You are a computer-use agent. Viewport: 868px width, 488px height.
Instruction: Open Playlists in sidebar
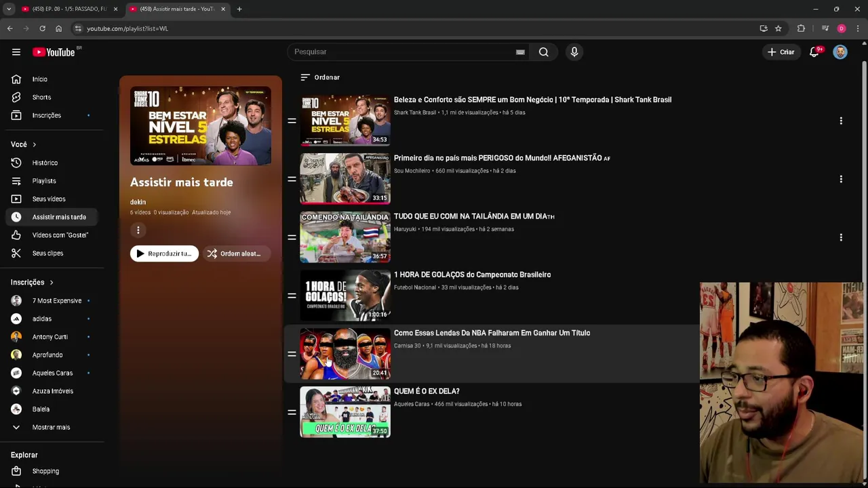pyautogui.click(x=52, y=181)
